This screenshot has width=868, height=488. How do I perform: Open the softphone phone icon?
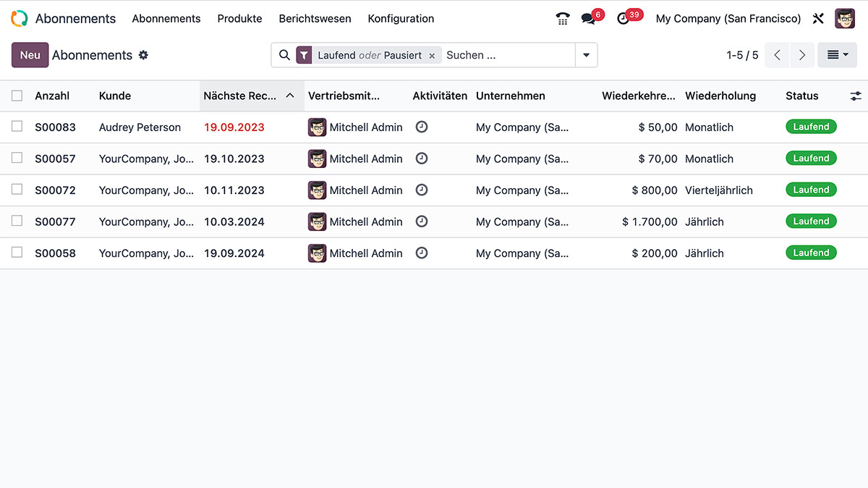click(563, 18)
